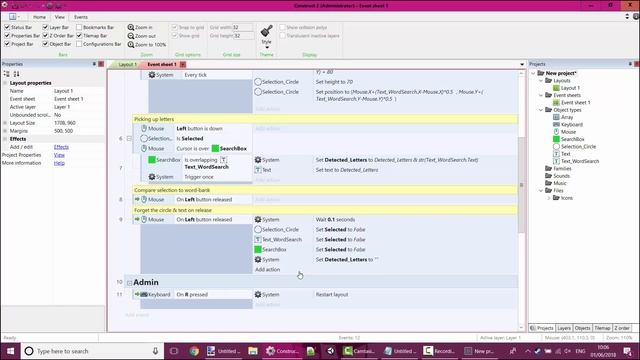Click Keyboard icon in On R pressed event
Viewport: 640px width, 360px height.
(x=144, y=294)
